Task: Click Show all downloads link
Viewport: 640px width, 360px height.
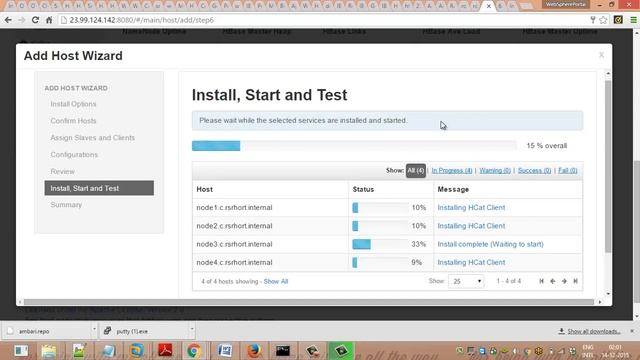Action: 593,331
